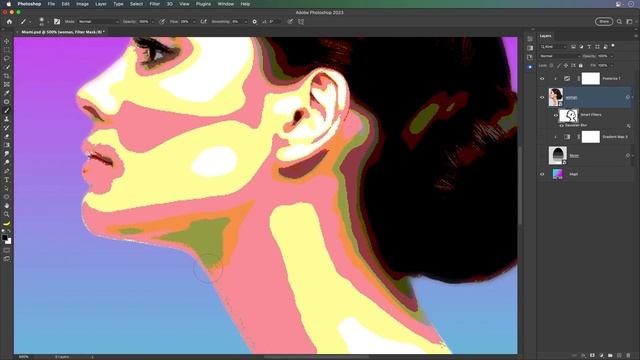Image resolution: width=640 pixels, height=360 pixels.
Task: Select the Posterize 1 layer mask thumbnail
Action: 590,78
